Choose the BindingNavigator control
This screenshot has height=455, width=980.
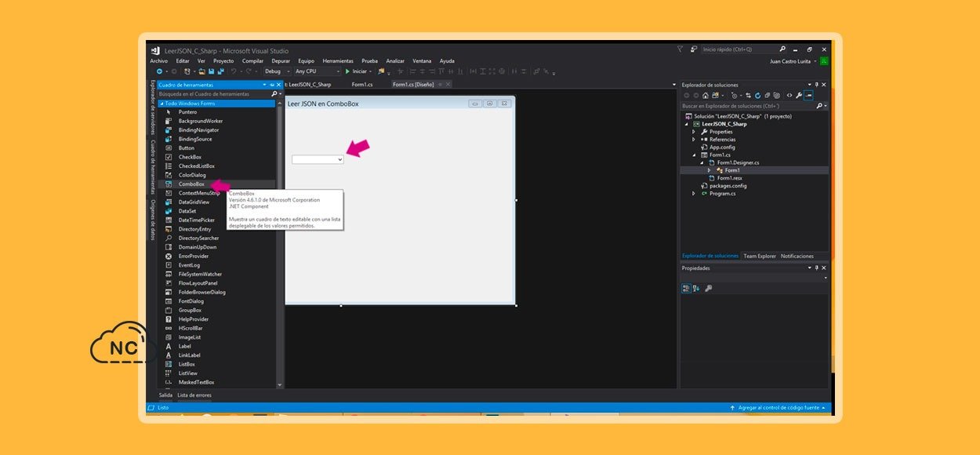[198, 130]
